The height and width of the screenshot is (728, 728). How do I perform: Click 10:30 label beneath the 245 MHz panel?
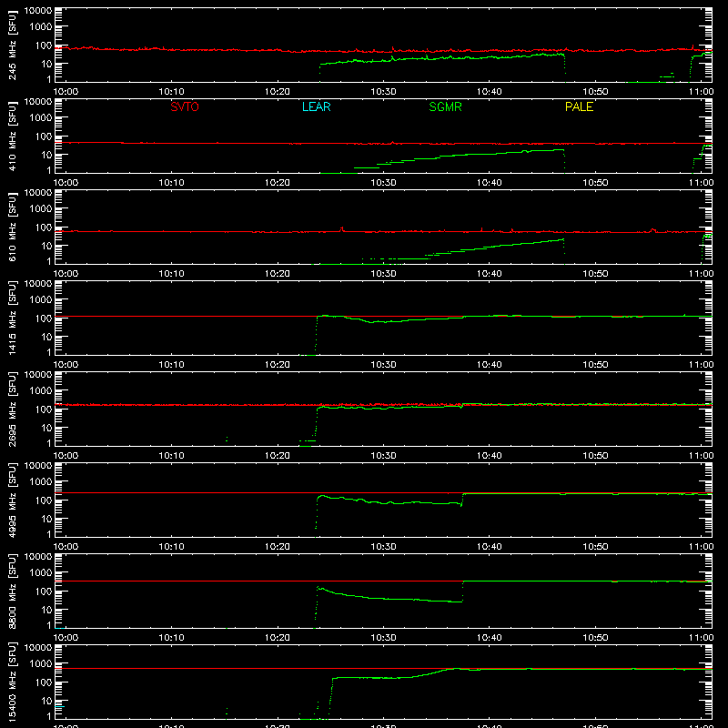click(x=383, y=92)
